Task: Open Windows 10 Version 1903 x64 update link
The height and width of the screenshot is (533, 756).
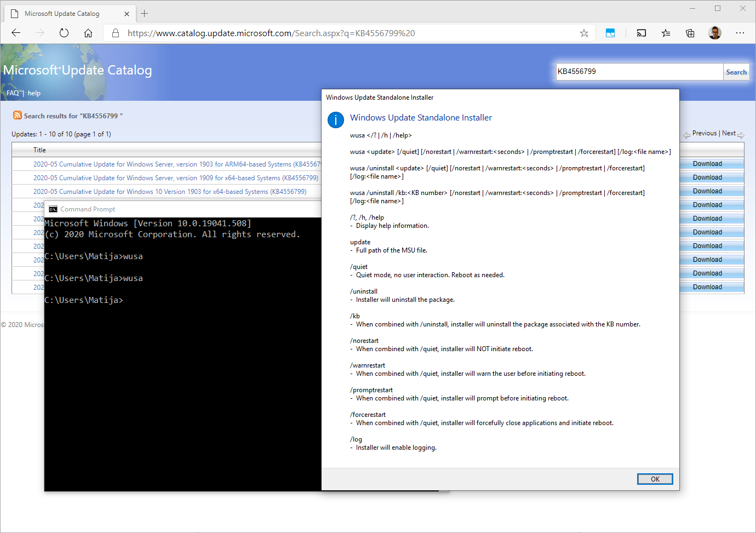Action: point(170,191)
